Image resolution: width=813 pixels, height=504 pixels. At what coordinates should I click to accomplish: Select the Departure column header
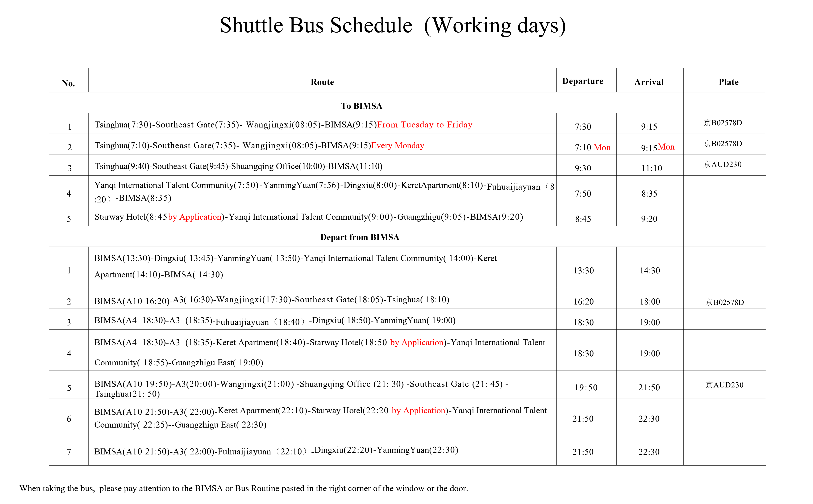pos(582,81)
